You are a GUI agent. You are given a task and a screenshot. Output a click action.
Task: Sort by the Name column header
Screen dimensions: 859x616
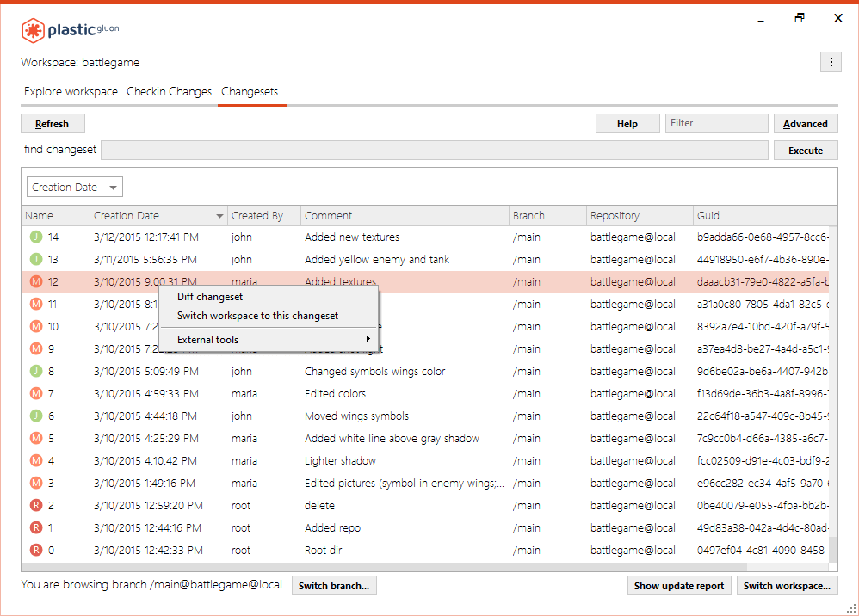[x=55, y=216]
